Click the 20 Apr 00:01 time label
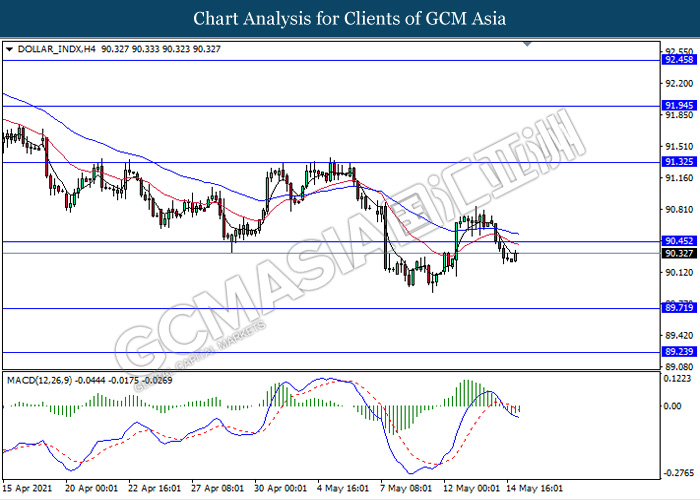700x500 pixels. (92, 488)
